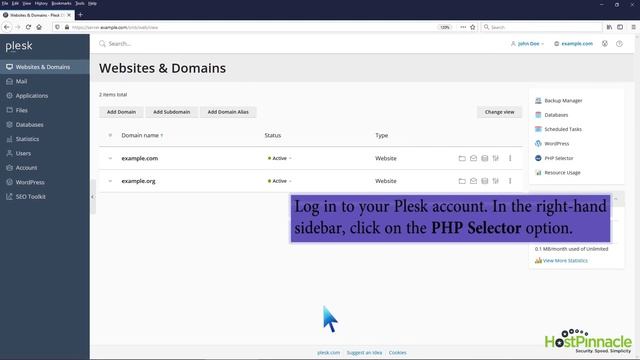The image size is (640, 360).
Task: Click the browser Reload button
Action: tap(28, 27)
